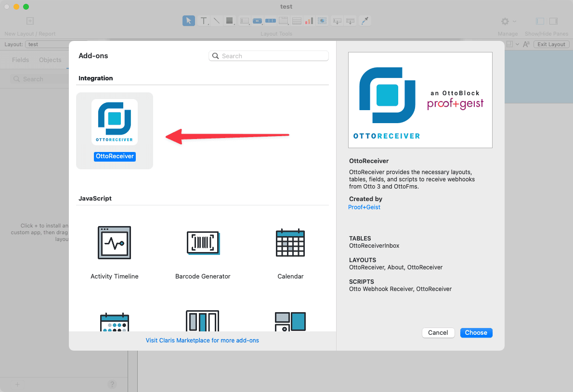The image size is (573, 392).
Task: Switch to the Fields tab
Action: click(20, 60)
